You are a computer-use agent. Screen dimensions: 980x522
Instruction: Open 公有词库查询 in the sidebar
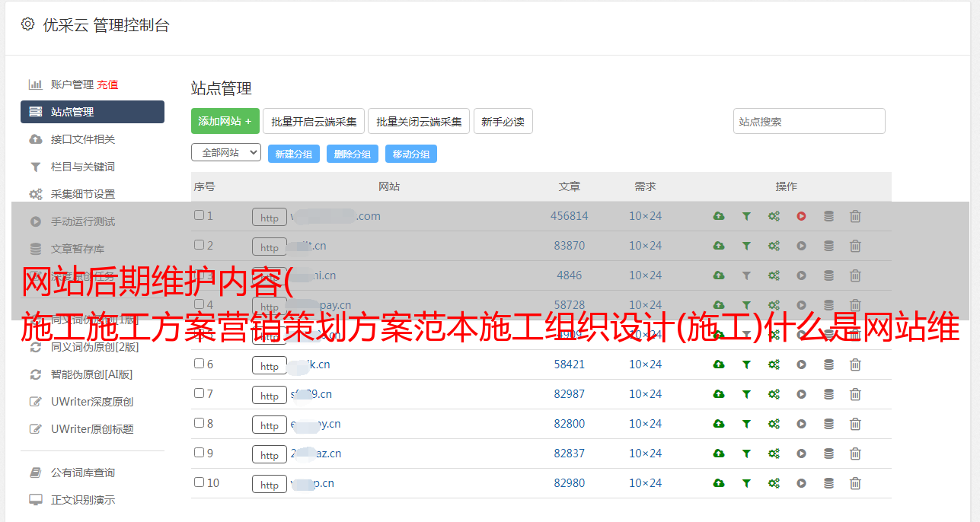[83, 473]
